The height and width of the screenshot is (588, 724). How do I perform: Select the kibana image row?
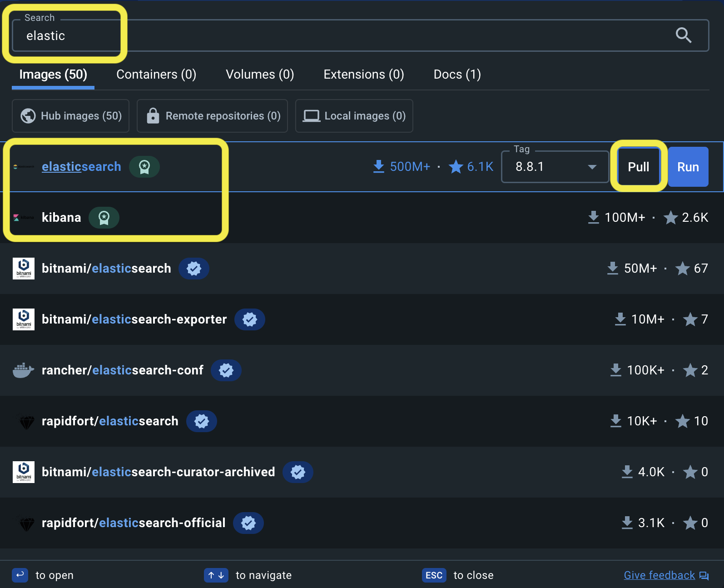pyautogui.click(x=362, y=218)
